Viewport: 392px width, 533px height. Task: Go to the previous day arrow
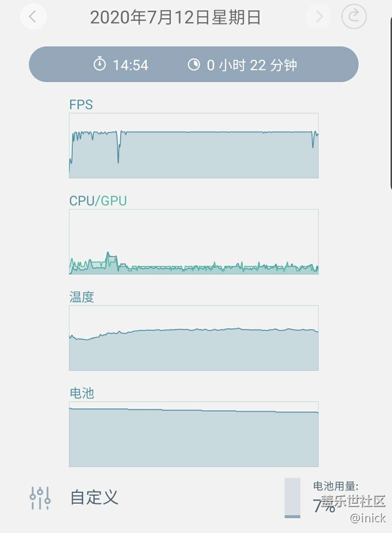pyautogui.click(x=33, y=17)
